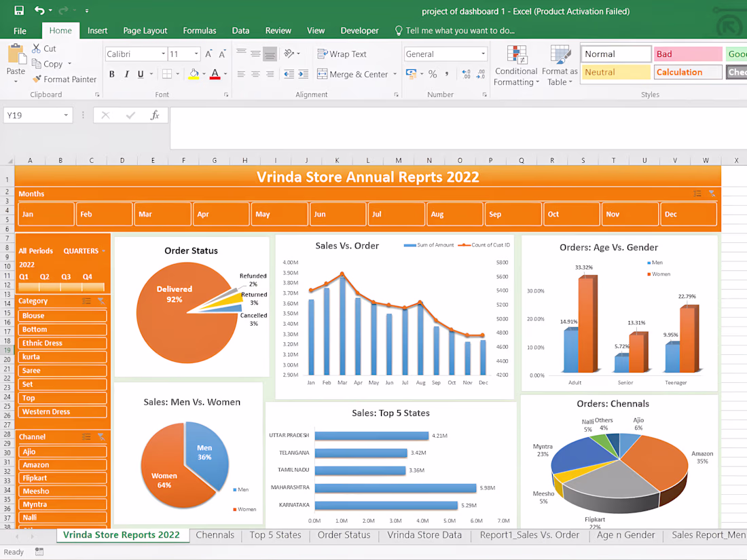Viewport: 747px width, 560px height.
Task: Undo the last action
Action: tap(39, 10)
